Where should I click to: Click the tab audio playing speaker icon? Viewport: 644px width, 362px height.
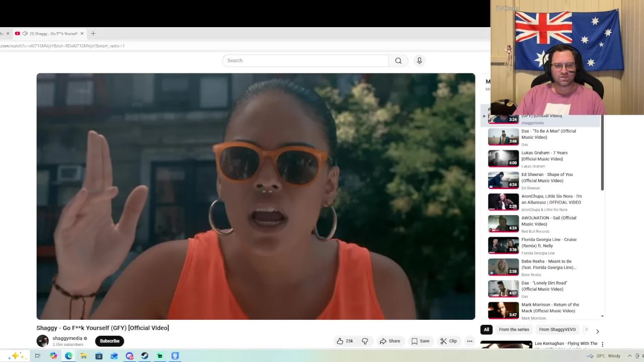click(25, 34)
